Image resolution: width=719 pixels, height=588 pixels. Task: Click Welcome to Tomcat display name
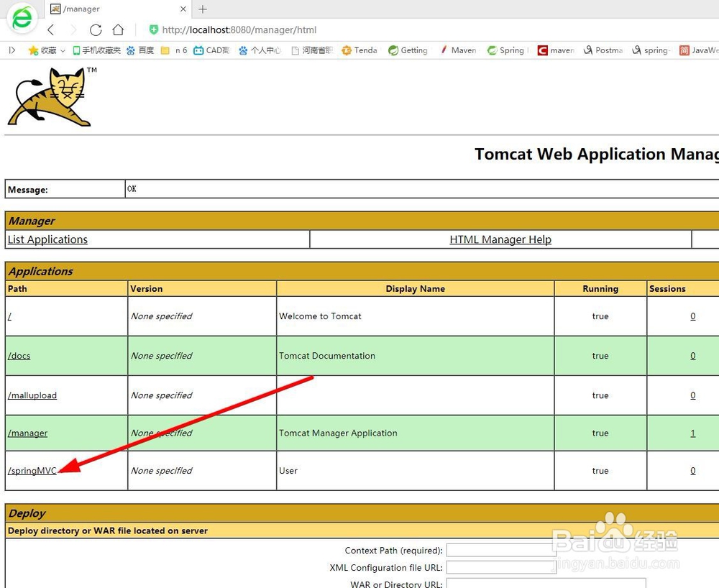coord(320,316)
